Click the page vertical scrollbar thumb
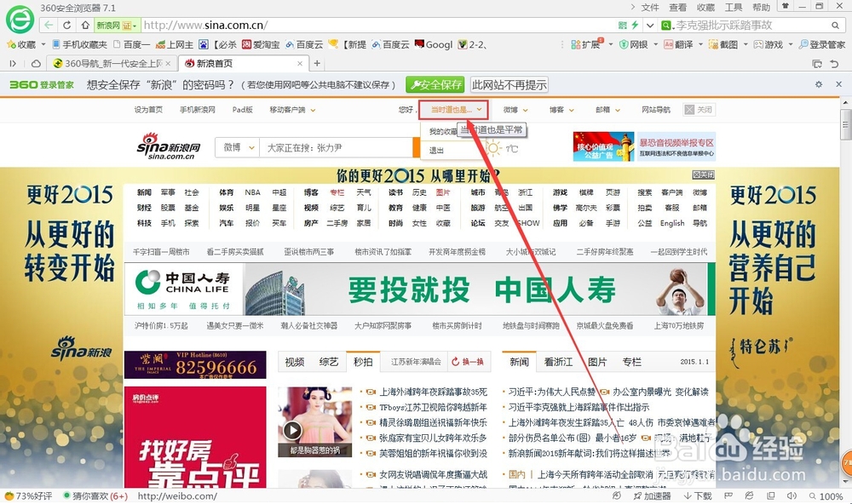This screenshot has width=852, height=504. pos(845,123)
